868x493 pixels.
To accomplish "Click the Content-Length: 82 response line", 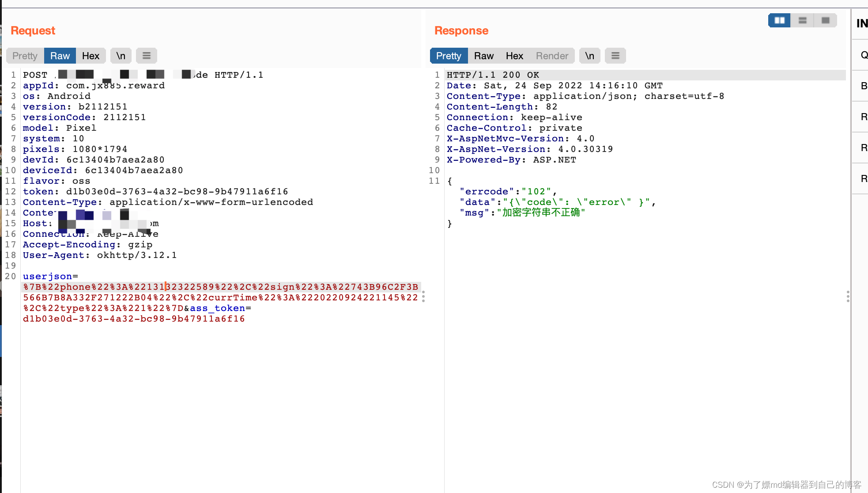I will [502, 107].
